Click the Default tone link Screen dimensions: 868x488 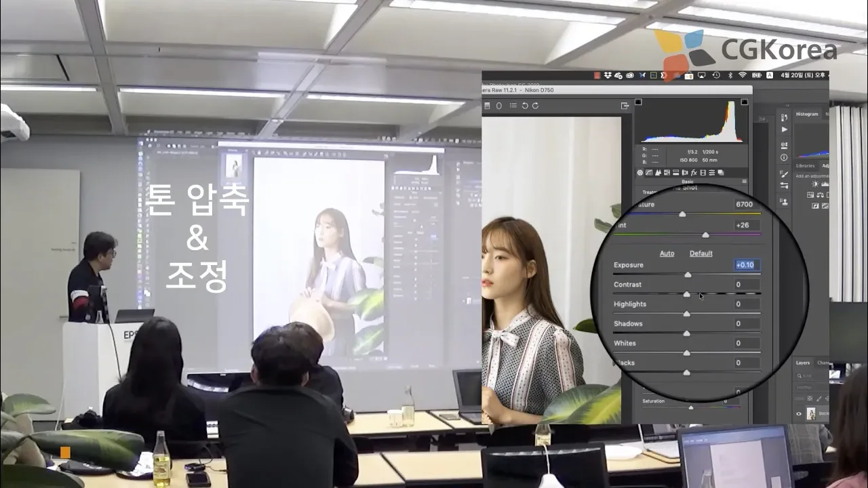pos(701,253)
